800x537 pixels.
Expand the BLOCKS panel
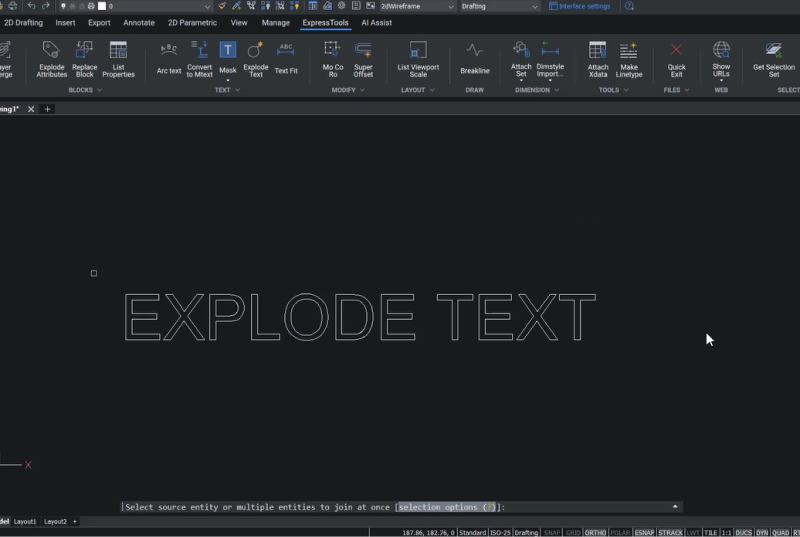85,90
